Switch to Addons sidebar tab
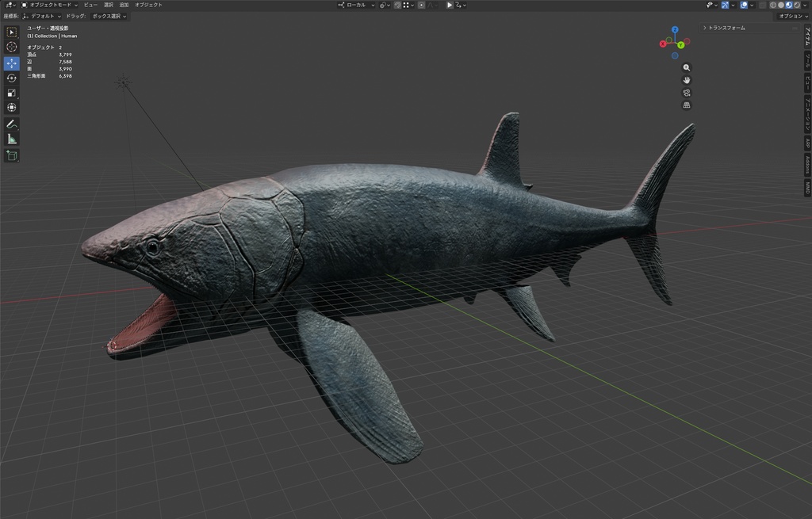 807,165
